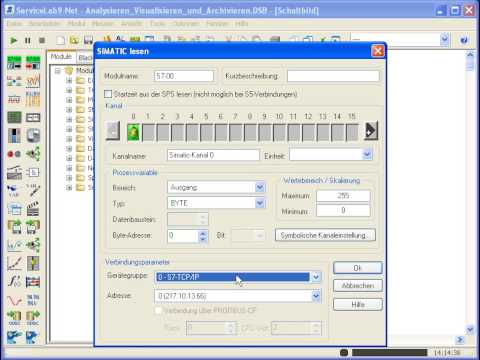The height and width of the screenshot is (360, 480).
Task: Click the channel remove icon left of channels
Action: [x=113, y=131]
